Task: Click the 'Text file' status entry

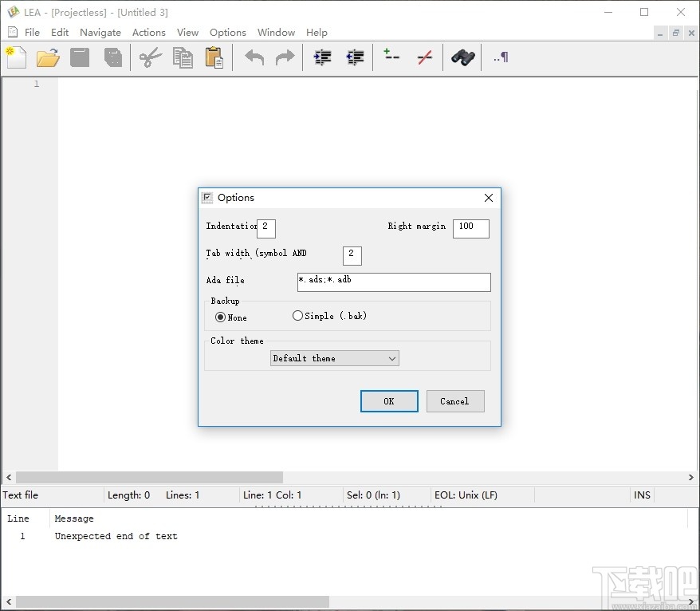Action: (21, 495)
